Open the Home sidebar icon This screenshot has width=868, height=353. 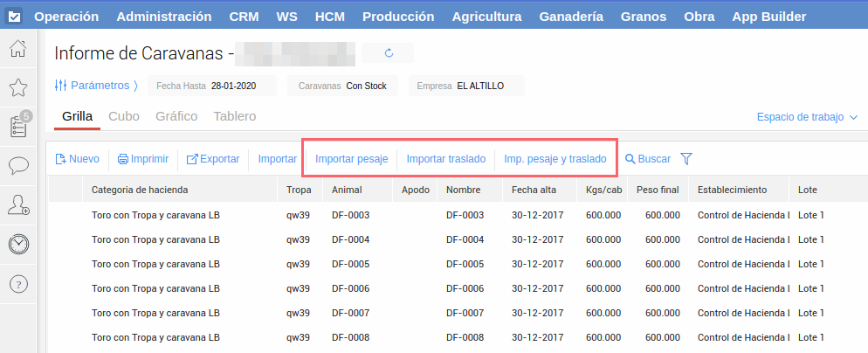18,48
